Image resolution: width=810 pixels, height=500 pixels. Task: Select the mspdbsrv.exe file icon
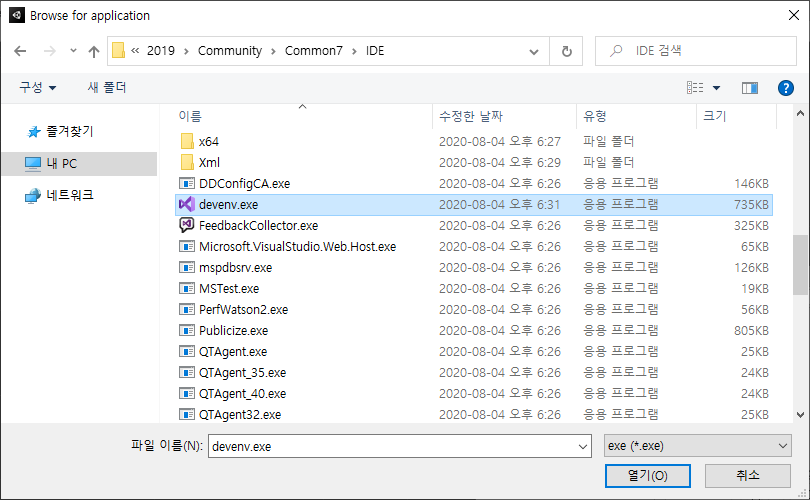186,268
